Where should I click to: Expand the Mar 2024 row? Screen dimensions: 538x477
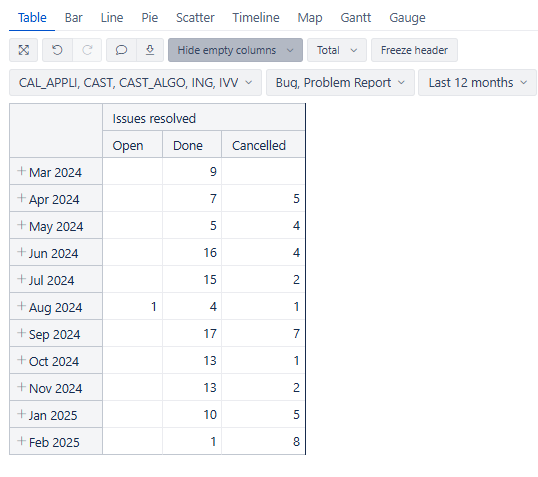21,171
